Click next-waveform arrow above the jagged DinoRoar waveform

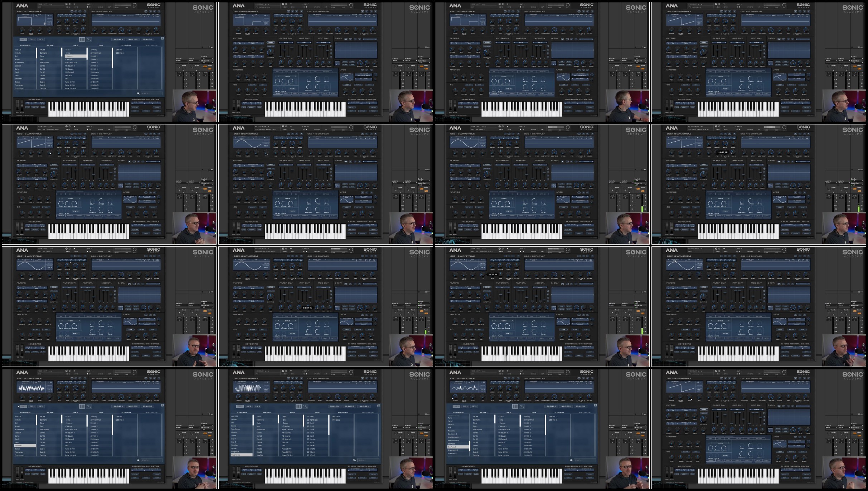(31, 382)
